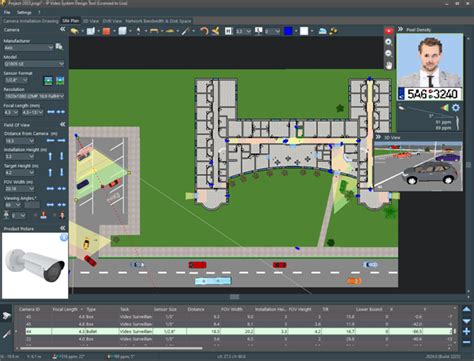The image size is (474, 361).
Task: Click the copy camera icon beside Manufacturer
Action: [x=59, y=47]
